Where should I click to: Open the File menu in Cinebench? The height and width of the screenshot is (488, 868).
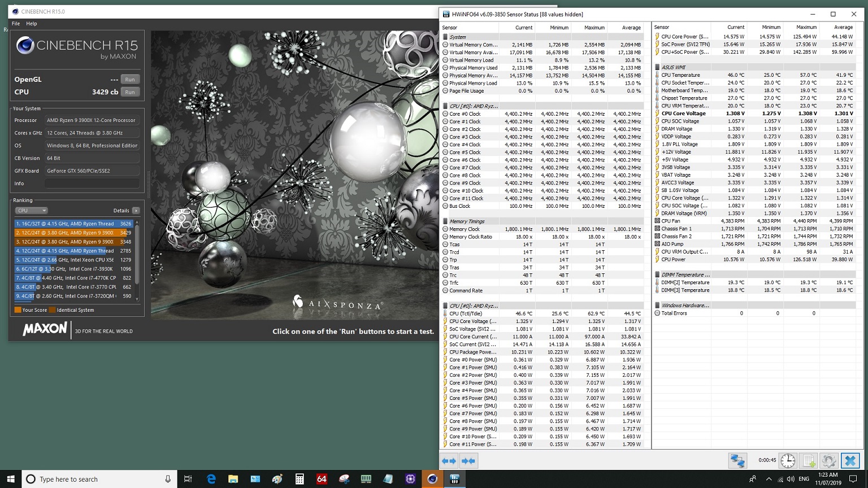click(x=16, y=24)
